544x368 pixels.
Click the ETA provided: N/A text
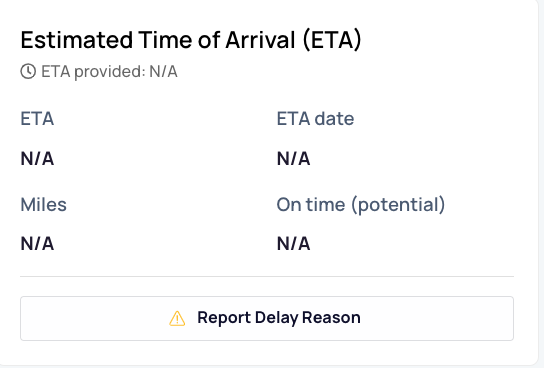[x=109, y=72]
